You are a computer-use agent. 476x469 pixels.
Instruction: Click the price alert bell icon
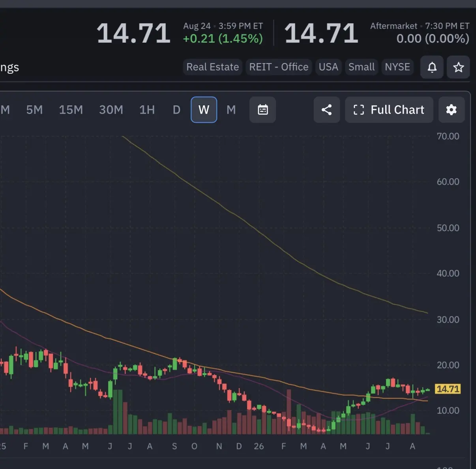(x=432, y=67)
